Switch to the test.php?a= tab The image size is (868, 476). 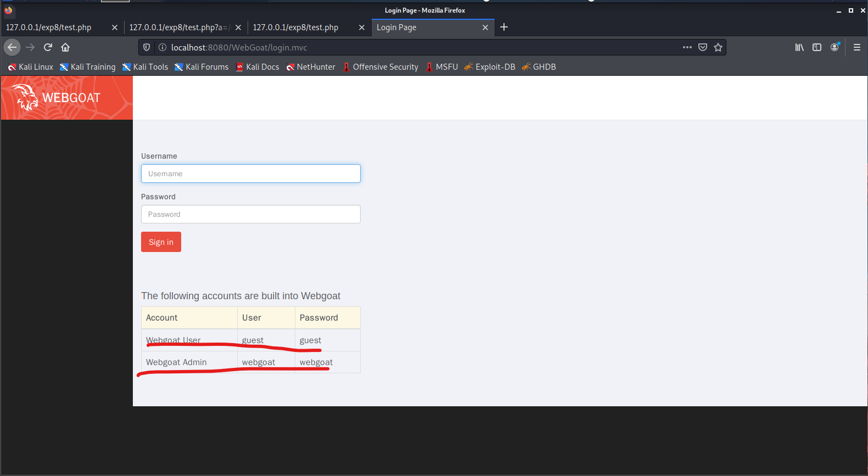pyautogui.click(x=186, y=27)
